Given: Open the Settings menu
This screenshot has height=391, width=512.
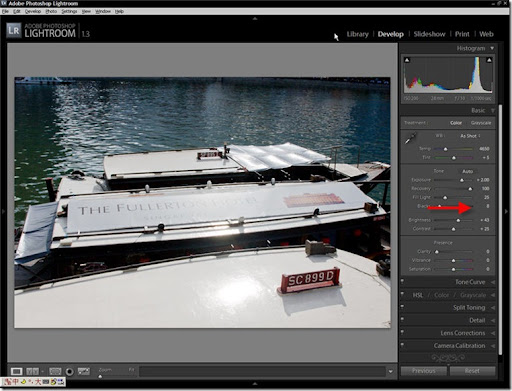Looking at the screenshot, I should (x=69, y=11).
